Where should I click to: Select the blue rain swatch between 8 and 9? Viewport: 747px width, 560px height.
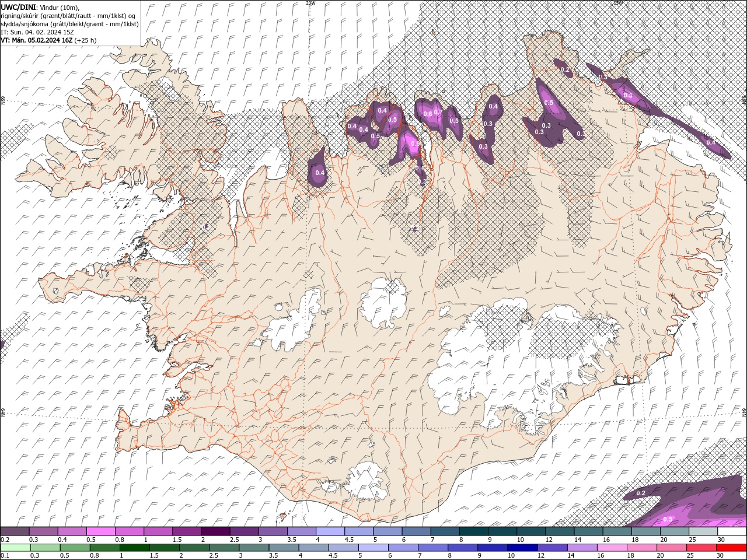pyautogui.click(x=463, y=548)
